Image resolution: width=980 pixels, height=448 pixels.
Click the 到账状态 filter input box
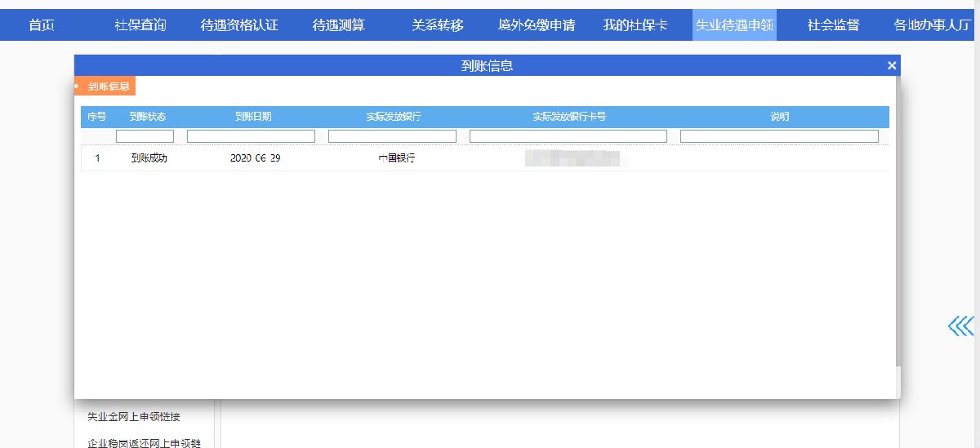tap(145, 136)
